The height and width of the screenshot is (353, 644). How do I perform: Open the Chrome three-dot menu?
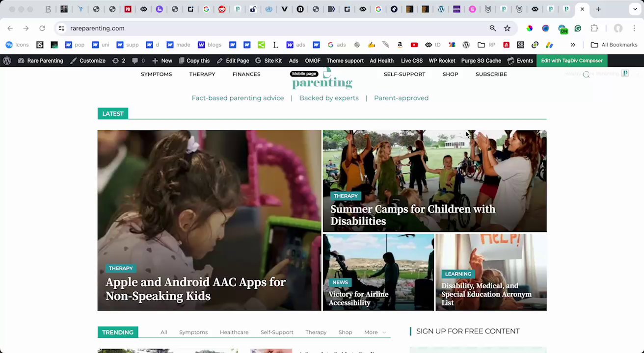[x=635, y=28]
